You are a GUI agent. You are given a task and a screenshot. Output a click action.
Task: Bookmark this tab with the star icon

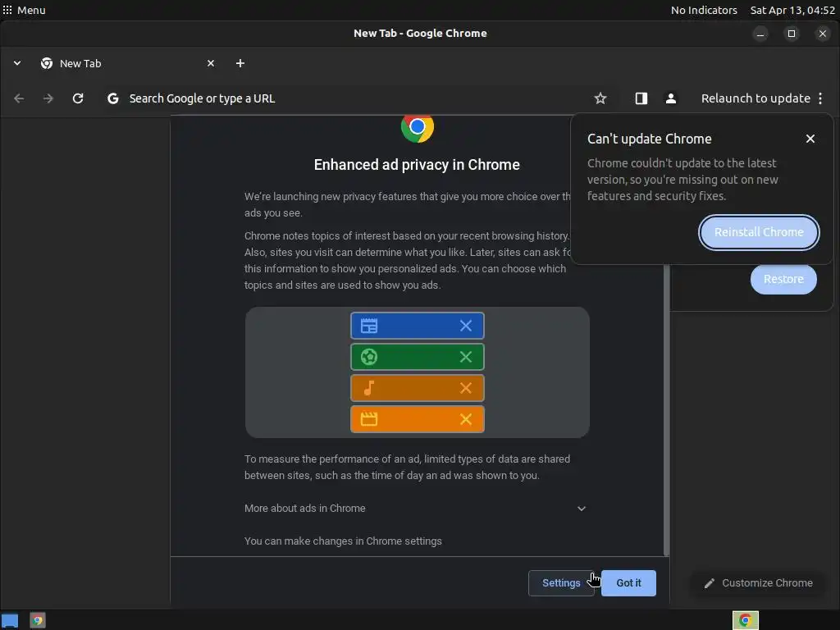[x=600, y=98]
